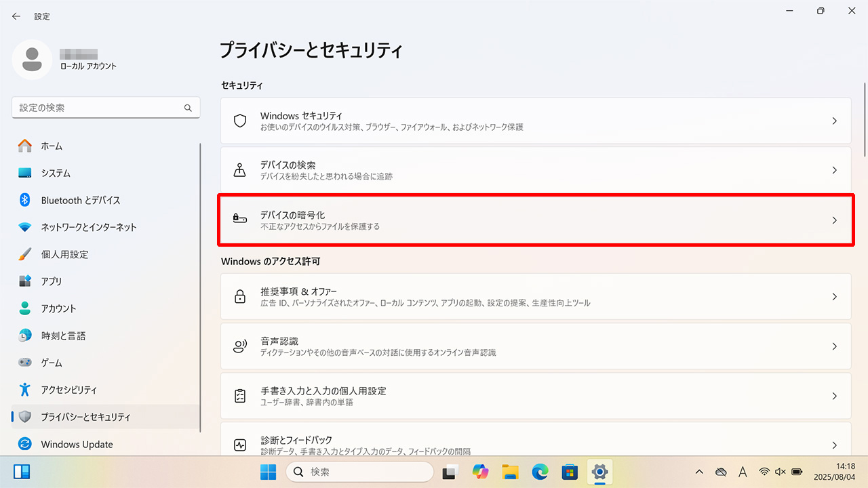Viewport: 868px width, 488px height.
Task: Click the locator icon in デバイスの検索 row
Action: [240, 170]
